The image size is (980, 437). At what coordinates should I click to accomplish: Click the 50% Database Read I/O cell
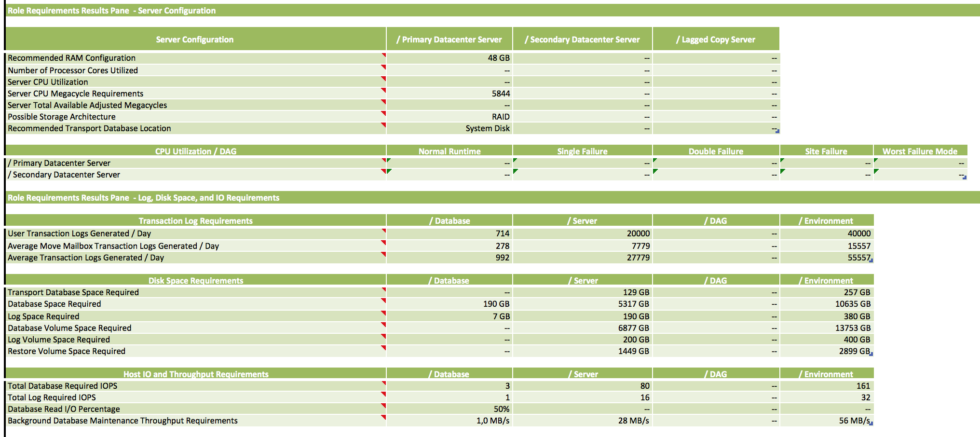(449, 409)
